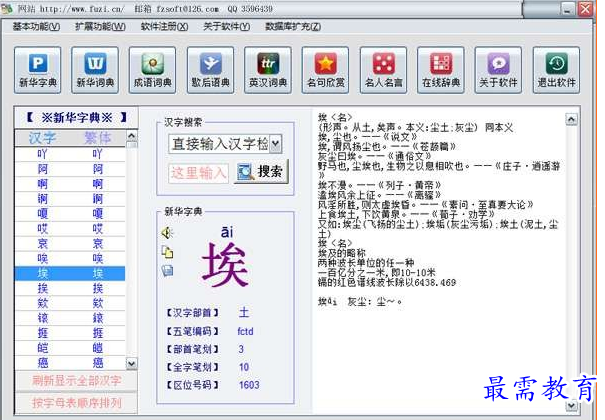Select the 皑 row in character list
This screenshot has height=420, width=605.
70,348
